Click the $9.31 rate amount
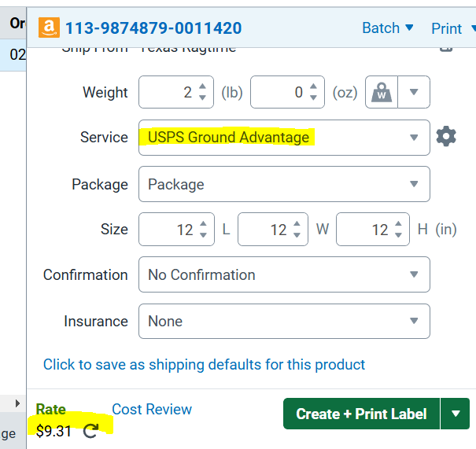Screen dimensions: 476x449 (x=54, y=431)
